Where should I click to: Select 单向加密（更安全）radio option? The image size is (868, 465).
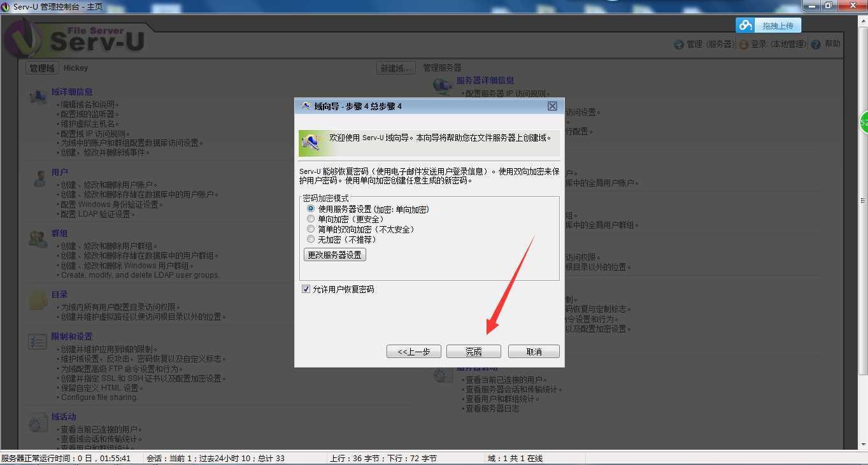click(346, 219)
